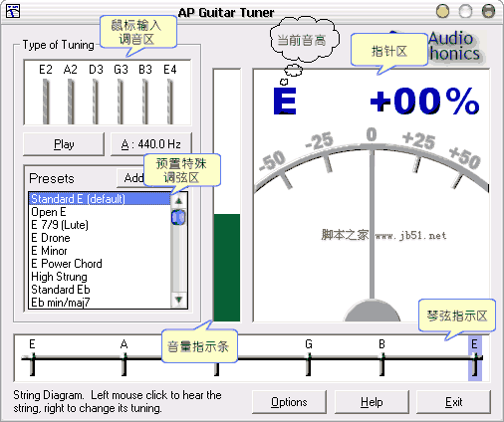Image resolution: width=504 pixels, height=422 pixels.
Task: Click the +00% deviation readout
Action: (424, 102)
